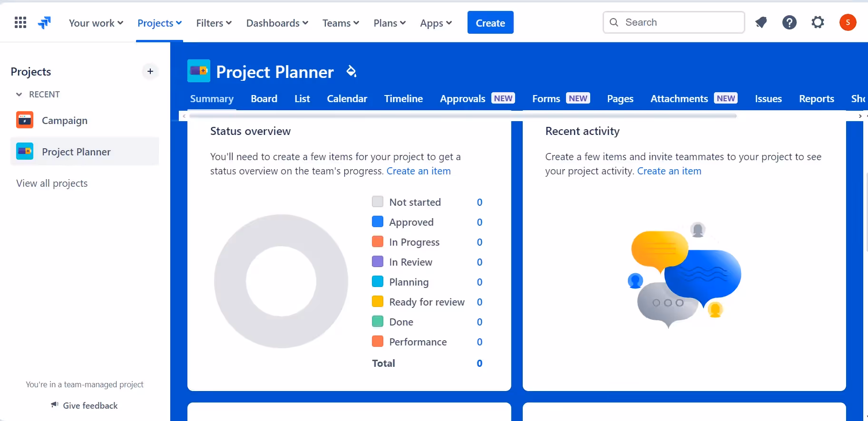
Task: Click the Project Planner header logo icon
Action: point(199,71)
